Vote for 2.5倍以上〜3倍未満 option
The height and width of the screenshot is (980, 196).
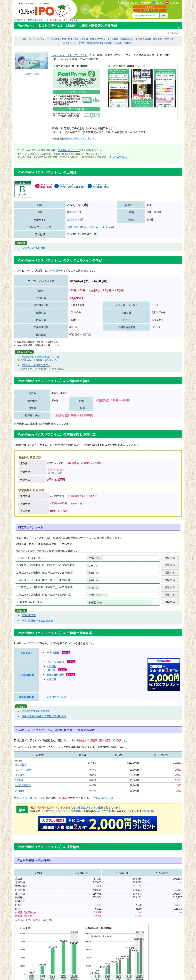[169, 565]
